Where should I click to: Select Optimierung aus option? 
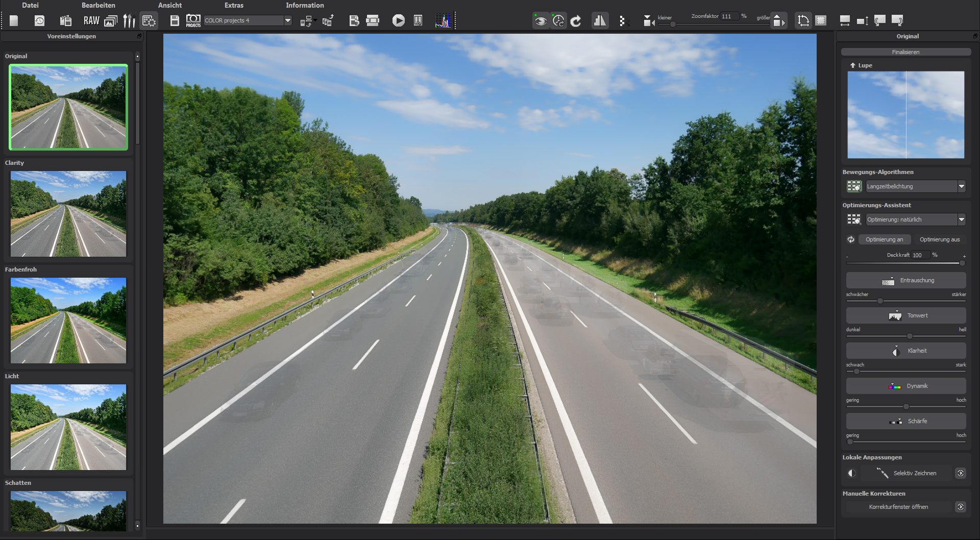pyautogui.click(x=940, y=239)
